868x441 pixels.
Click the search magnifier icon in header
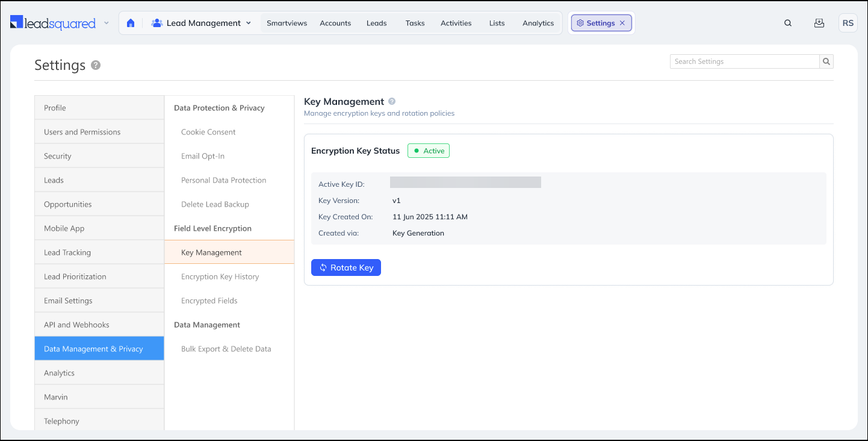coord(788,23)
